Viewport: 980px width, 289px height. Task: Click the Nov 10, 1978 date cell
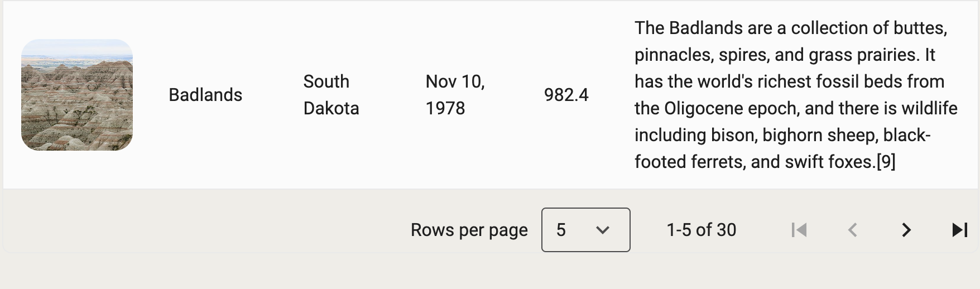[455, 95]
